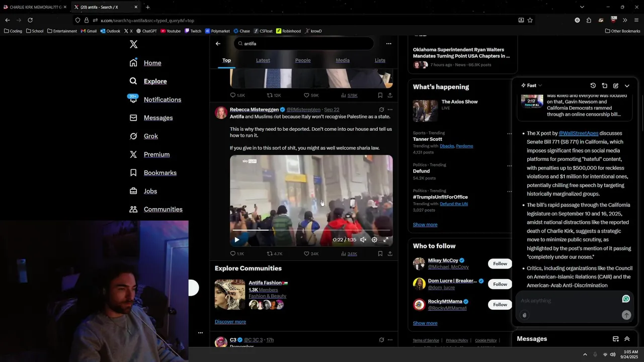
Task: Open Twitch bookmark in bookmarks bar
Action: coord(193,31)
